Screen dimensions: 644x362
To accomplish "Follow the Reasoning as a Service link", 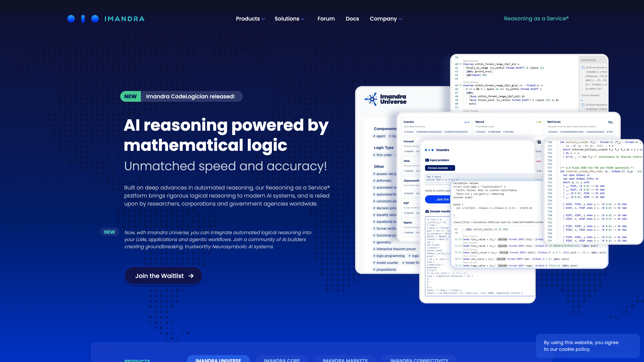I will tap(536, 19).
